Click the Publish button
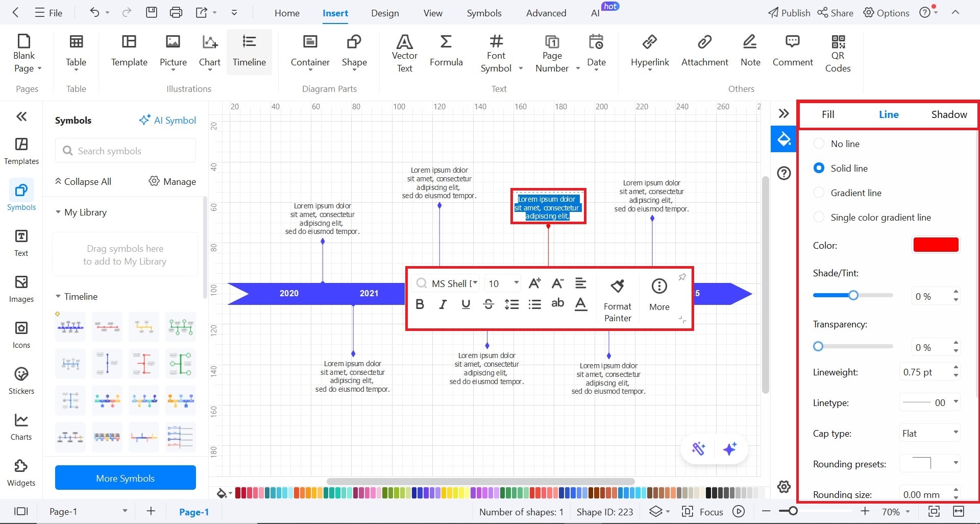The image size is (980, 524). tap(789, 13)
